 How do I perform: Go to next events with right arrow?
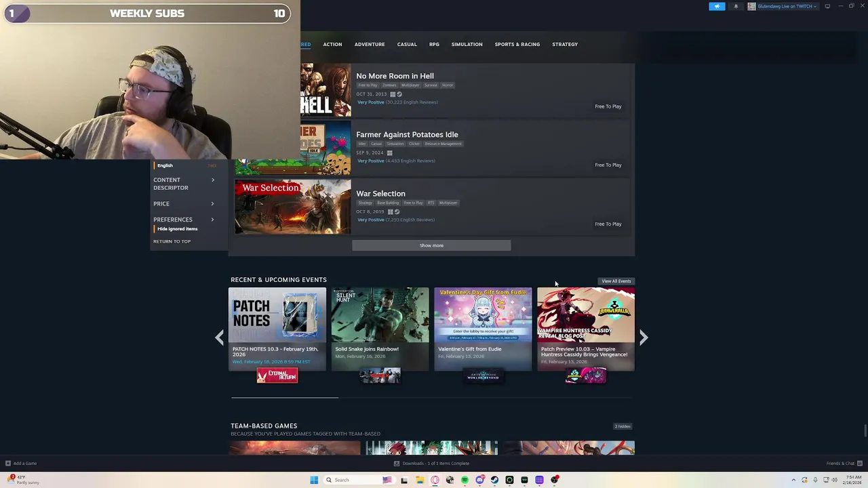tap(644, 338)
